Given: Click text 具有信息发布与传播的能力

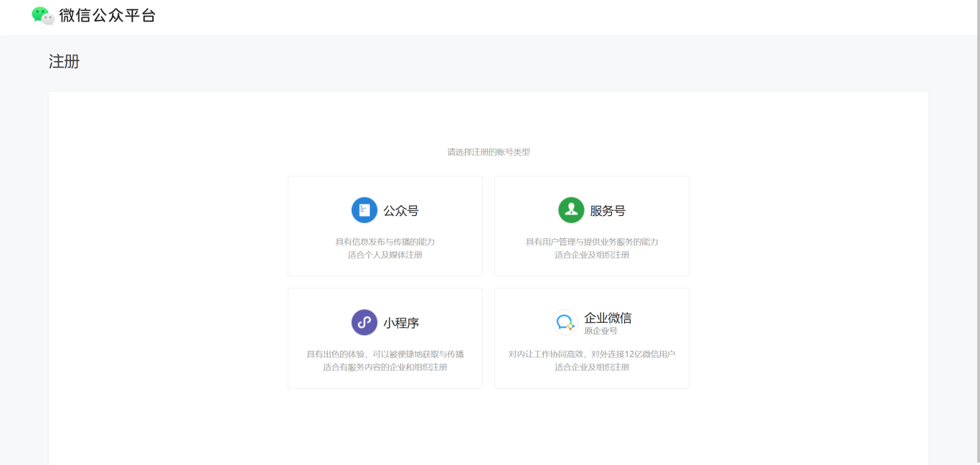Looking at the screenshot, I should [x=385, y=242].
